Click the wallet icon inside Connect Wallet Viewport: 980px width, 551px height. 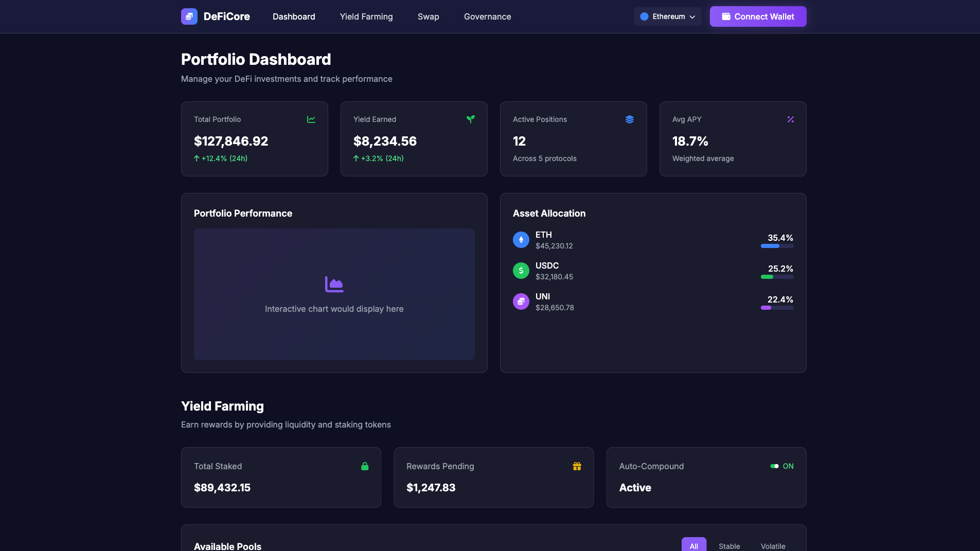[726, 16]
